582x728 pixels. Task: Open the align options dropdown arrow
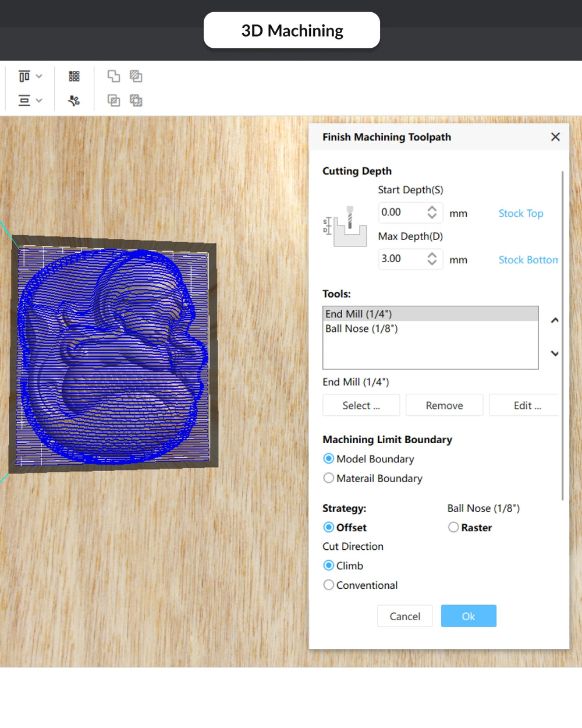pyautogui.click(x=39, y=76)
